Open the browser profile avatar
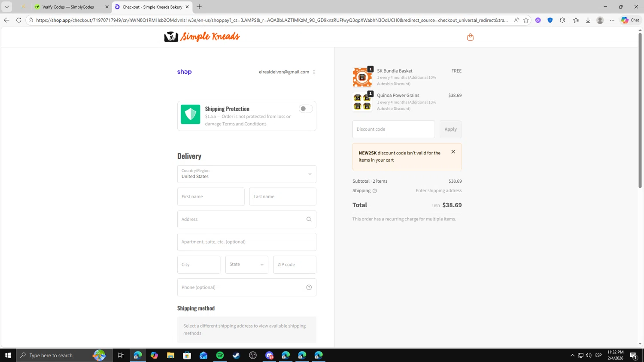Viewport: 644px width, 362px height. point(600,20)
